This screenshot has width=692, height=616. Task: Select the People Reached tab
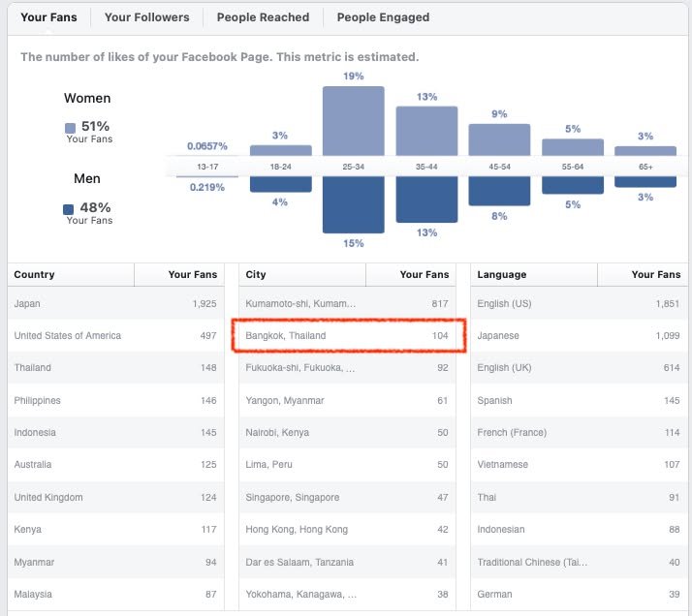click(x=263, y=17)
